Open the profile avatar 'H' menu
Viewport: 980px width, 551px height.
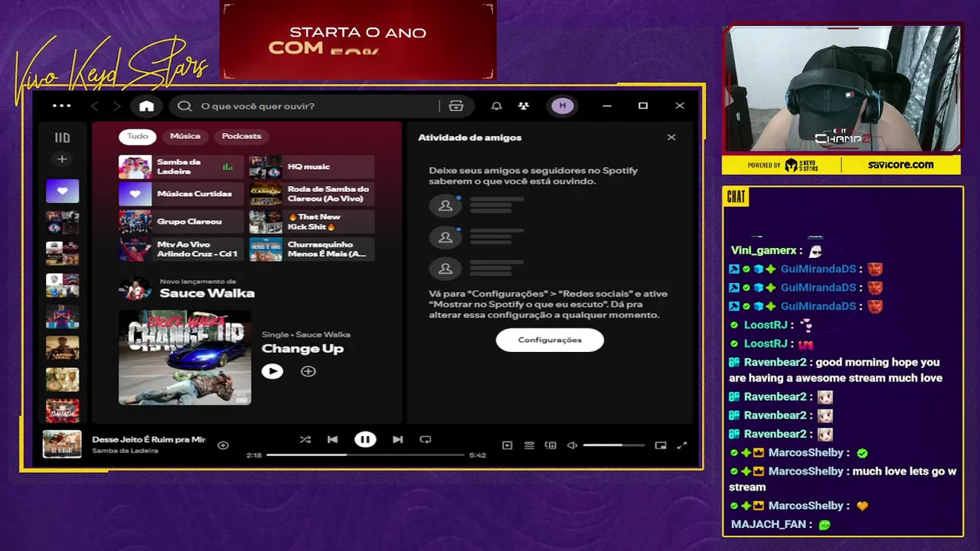(563, 106)
